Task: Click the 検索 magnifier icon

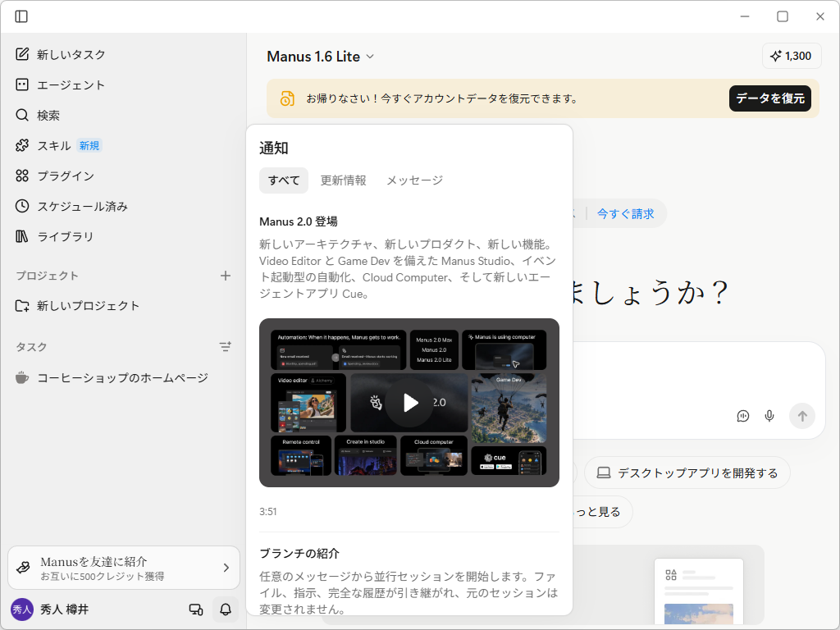Action: click(22, 115)
